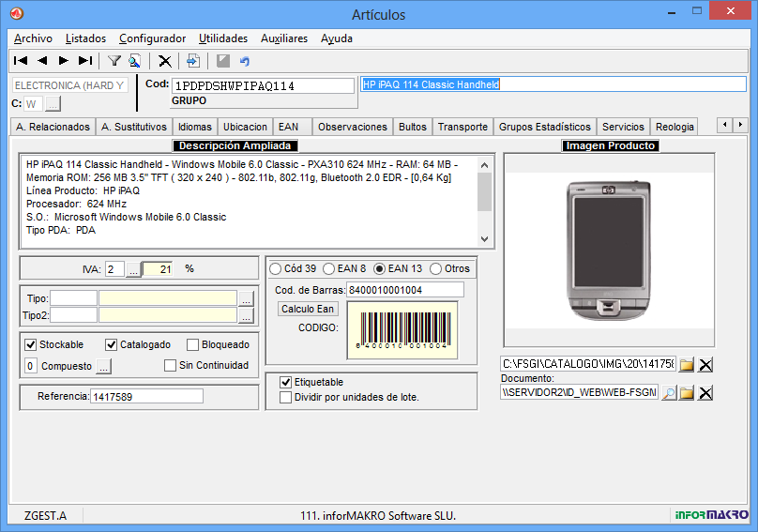Check Dividir por unidades de lote
Image resolution: width=758 pixels, height=532 pixels.
tap(286, 397)
